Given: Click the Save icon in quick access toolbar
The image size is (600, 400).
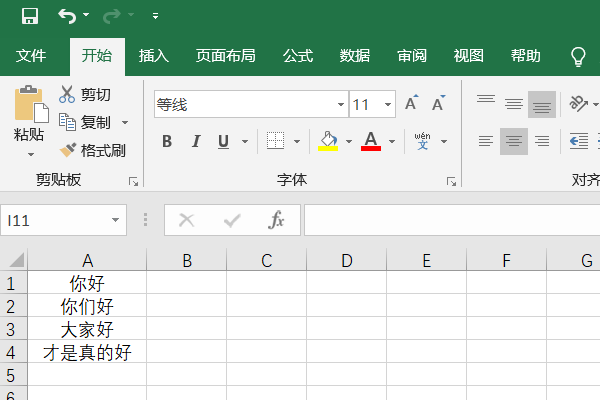Looking at the screenshot, I should tap(30, 16).
